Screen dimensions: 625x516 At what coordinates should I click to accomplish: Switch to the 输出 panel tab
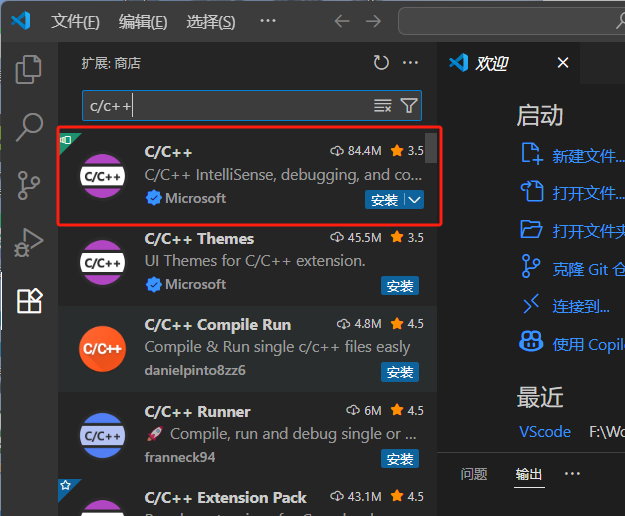pos(529,474)
